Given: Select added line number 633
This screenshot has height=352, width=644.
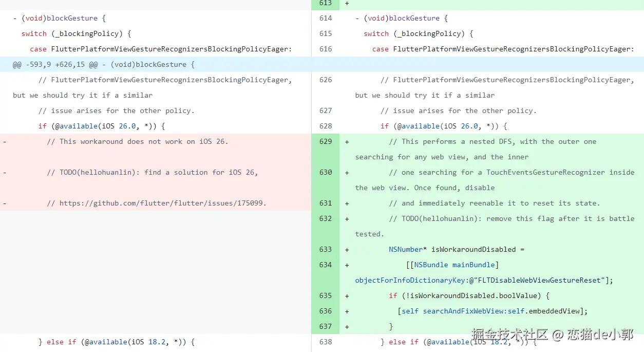Looking at the screenshot, I should (x=326, y=249).
